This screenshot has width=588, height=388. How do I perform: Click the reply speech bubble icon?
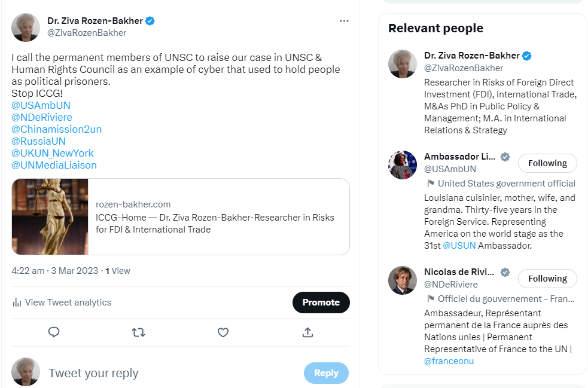click(x=54, y=332)
